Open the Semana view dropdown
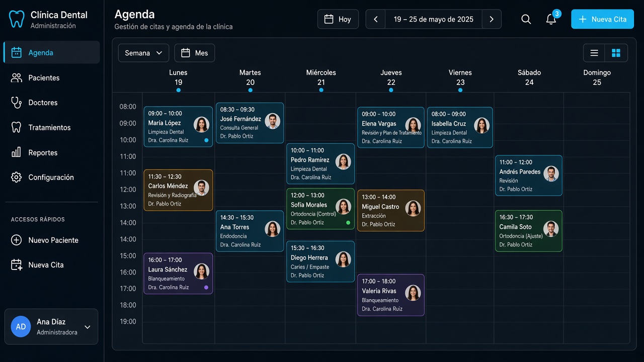This screenshot has width=644, height=362. coord(143,53)
